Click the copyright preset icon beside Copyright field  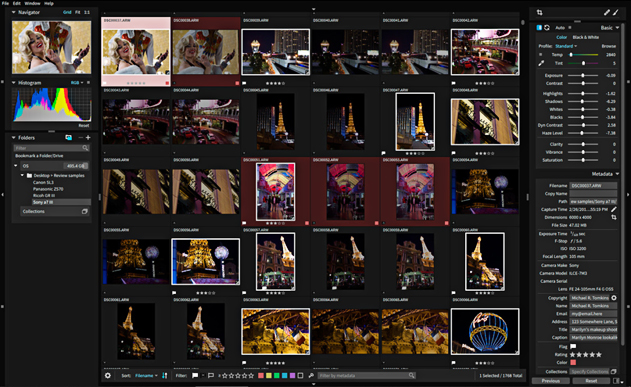pyautogui.click(x=614, y=298)
